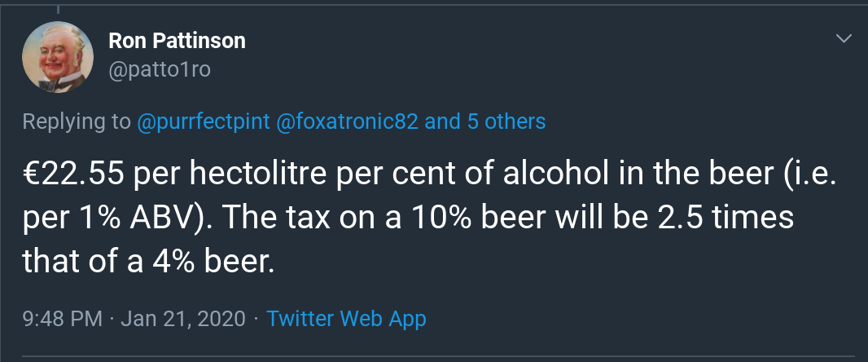
Task: Open the @purrfectpint profile link
Action: click(204, 121)
